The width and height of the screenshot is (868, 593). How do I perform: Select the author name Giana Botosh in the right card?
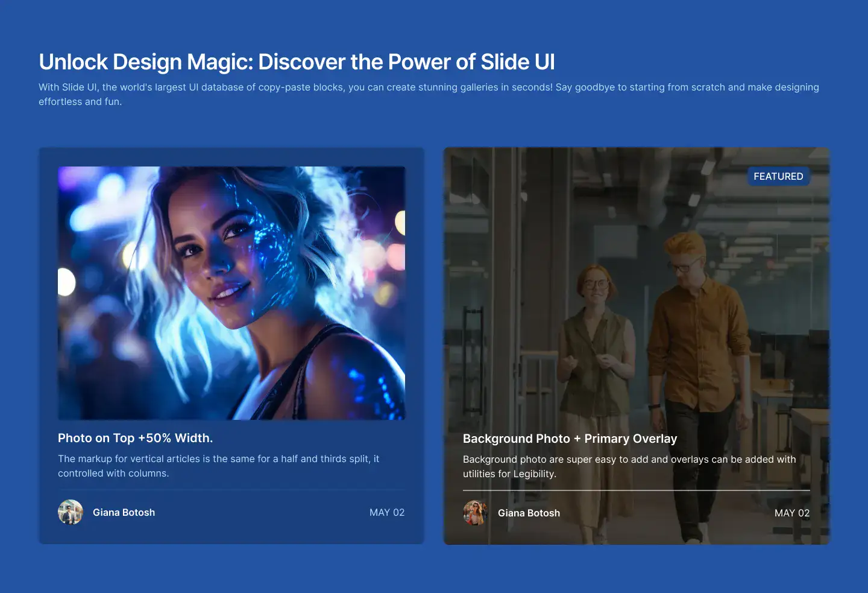529,513
